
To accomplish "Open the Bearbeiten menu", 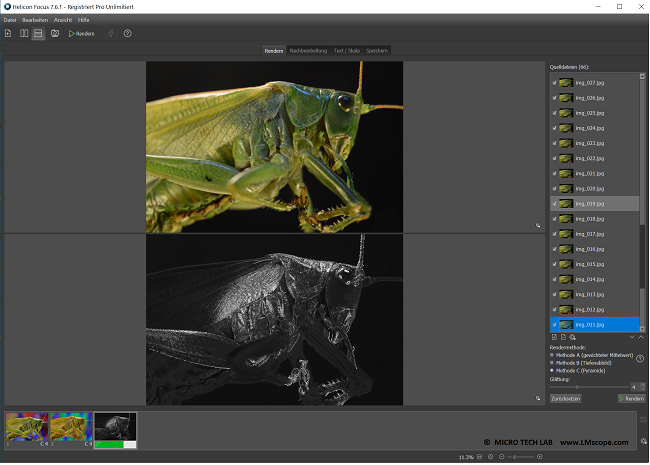I will (x=35, y=20).
